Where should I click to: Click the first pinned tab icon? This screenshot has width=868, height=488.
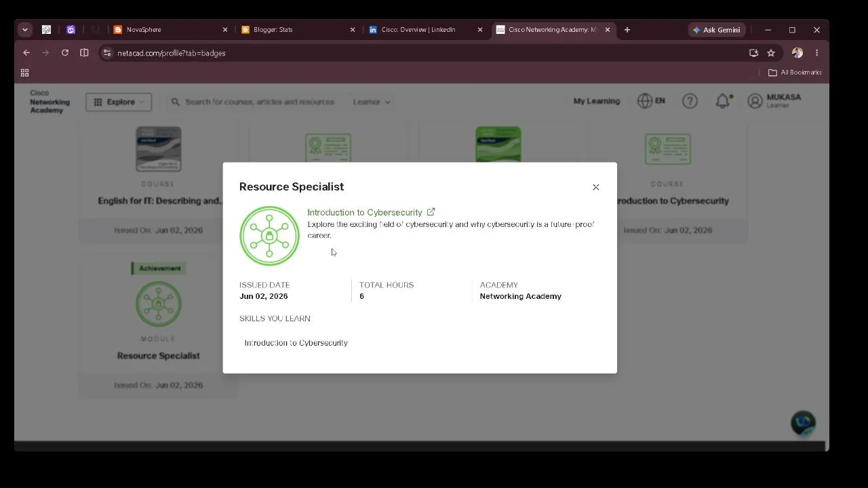(46, 30)
